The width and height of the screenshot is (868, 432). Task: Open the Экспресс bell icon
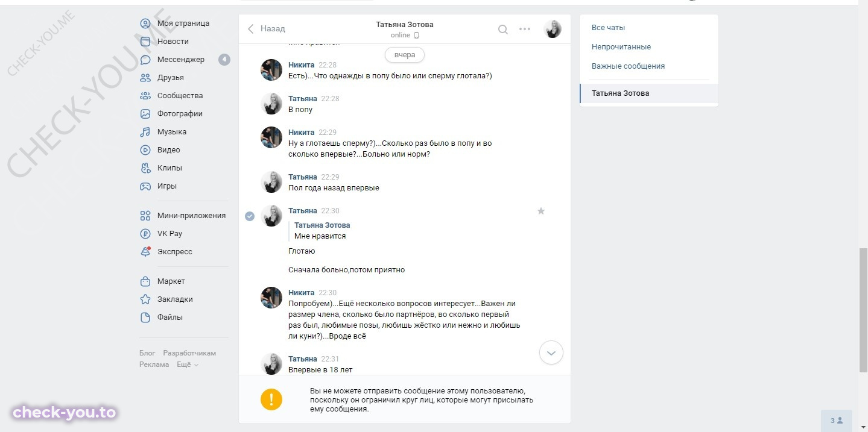(145, 252)
